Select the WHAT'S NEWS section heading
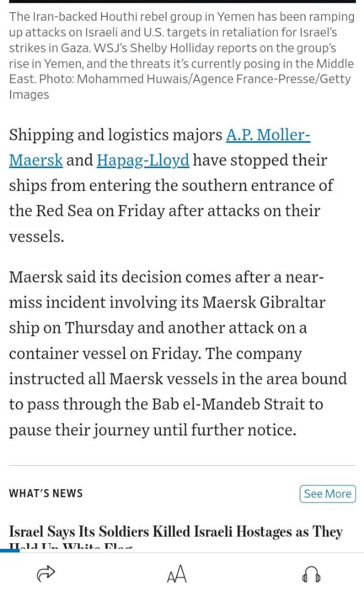 [46, 494]
